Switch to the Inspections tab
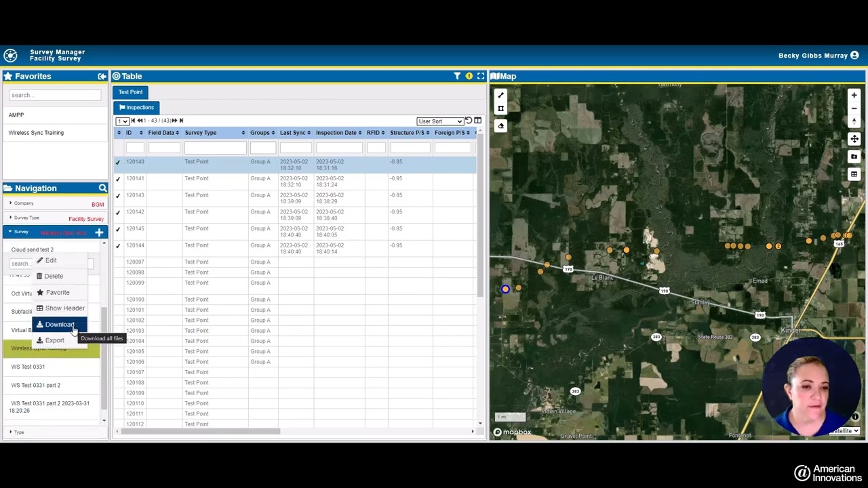 pos(137,108)
